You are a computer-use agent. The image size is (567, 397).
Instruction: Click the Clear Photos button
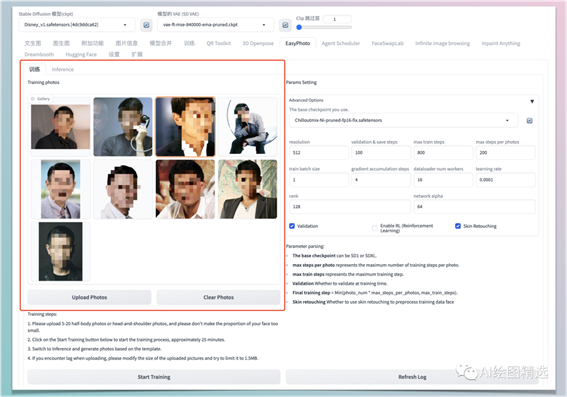[218, 297]
